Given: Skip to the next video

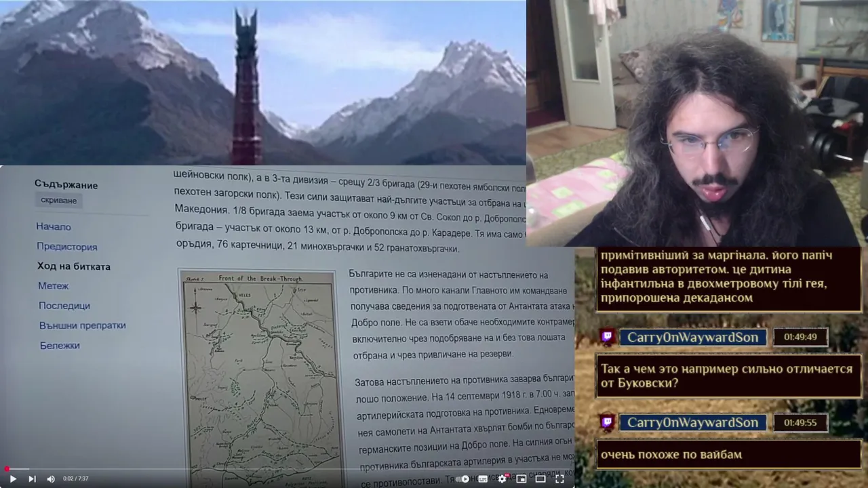Looking at the screenshot, I should click(x=32, y=479).
